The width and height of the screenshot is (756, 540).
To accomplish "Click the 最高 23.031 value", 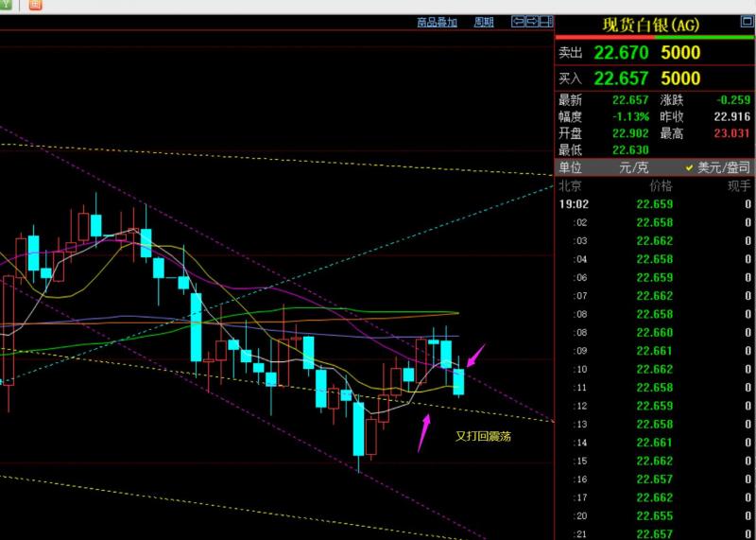I will 730,133.
